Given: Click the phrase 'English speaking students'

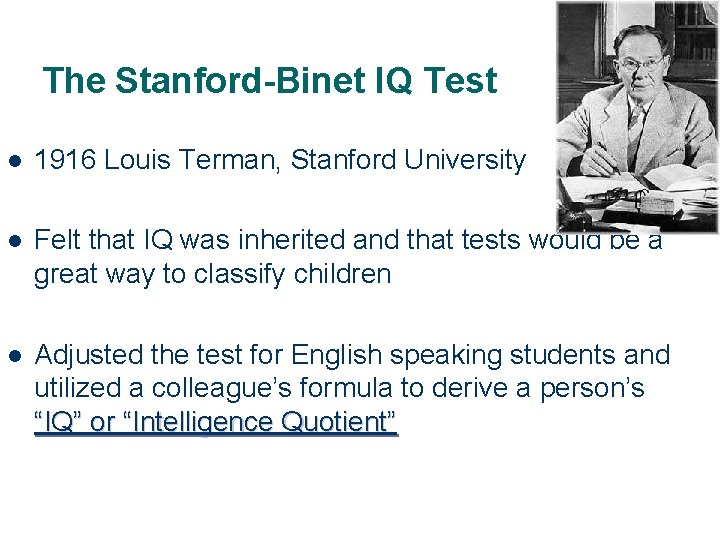Looking at the screenshot, I should (x=454, y=354).
